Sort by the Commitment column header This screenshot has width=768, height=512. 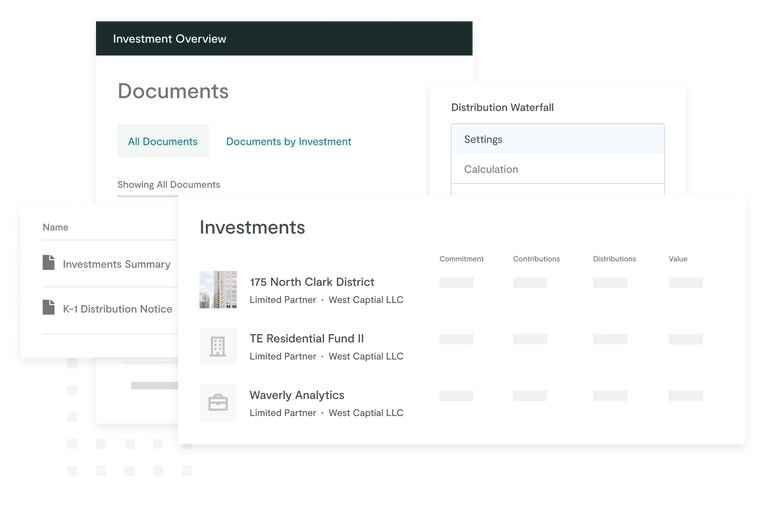(461, 259)
